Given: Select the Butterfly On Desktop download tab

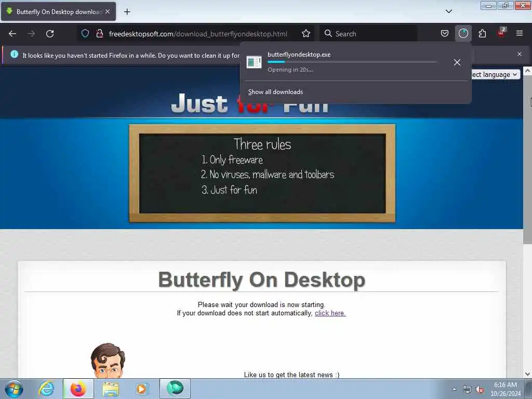Looking at the screenshot, I should (x=59, y=12).
